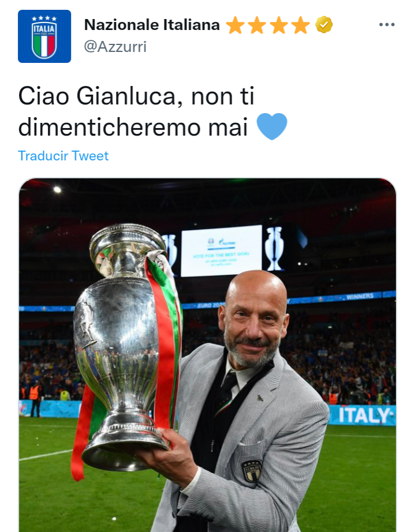415x532 pixels.
Task: Click the WINNERS banner in the photo
Action: [360, 297]
